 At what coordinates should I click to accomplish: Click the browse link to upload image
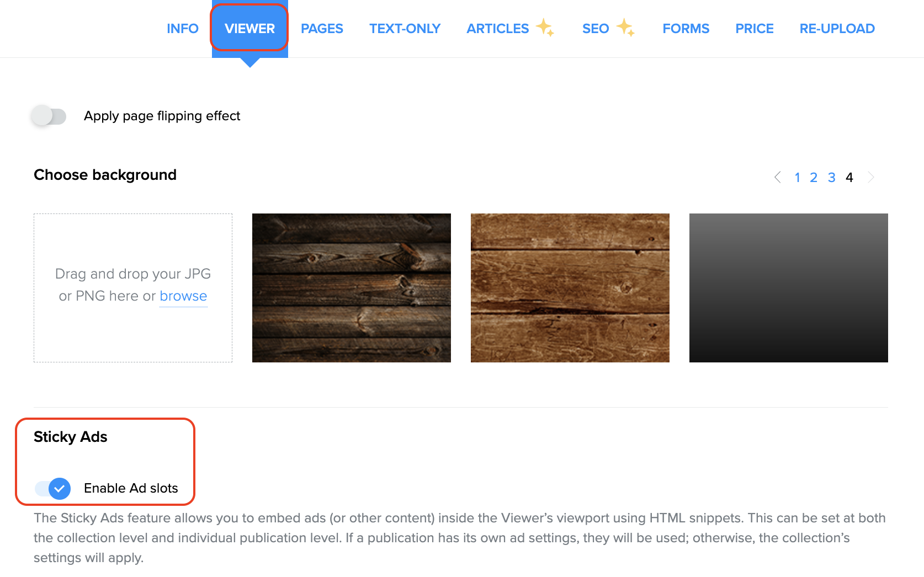[x=183, y=296]
